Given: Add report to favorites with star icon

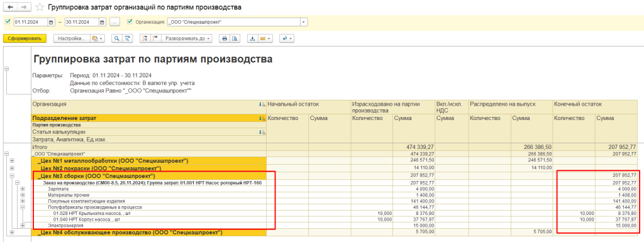Looking at the screenshot, I should [40, 7].
